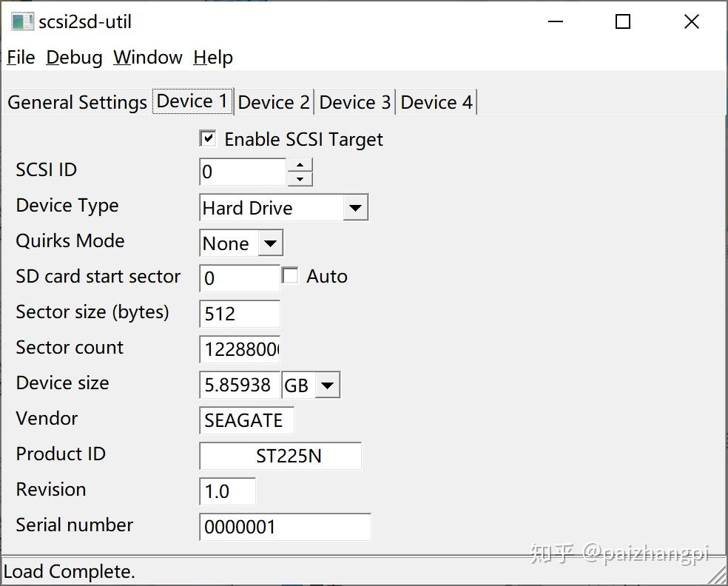The height and width of the screenshot is (586, 728).
Task: Click the Product ID field showing ST225N
Action: (280, 456)
